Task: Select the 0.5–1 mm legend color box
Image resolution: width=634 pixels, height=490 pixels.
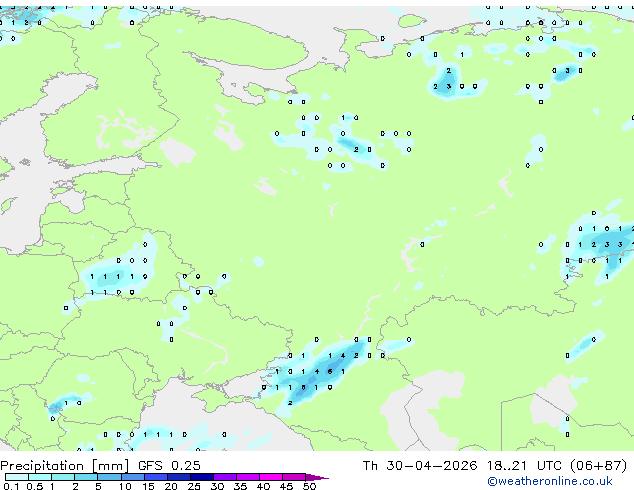Action: (40, 477)
